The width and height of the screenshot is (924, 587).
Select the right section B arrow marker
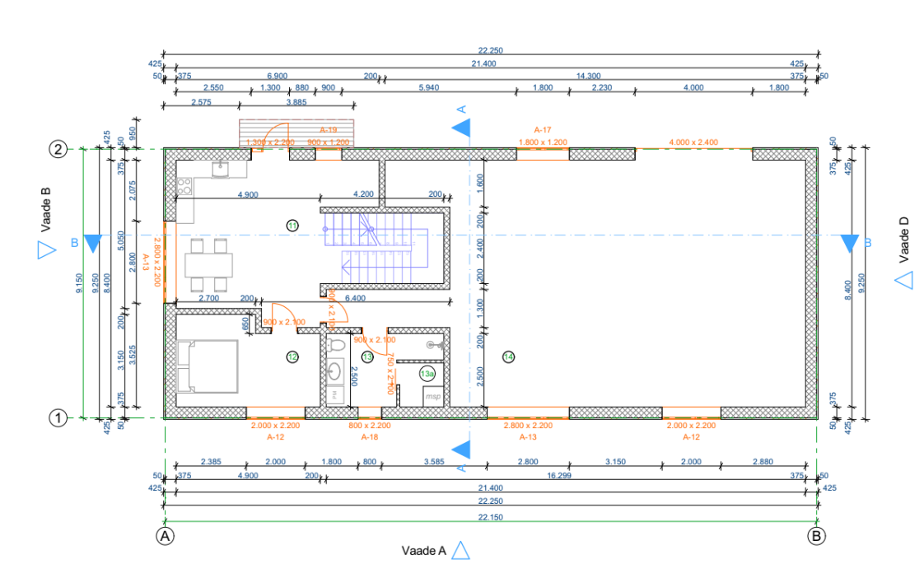point(849,244)
